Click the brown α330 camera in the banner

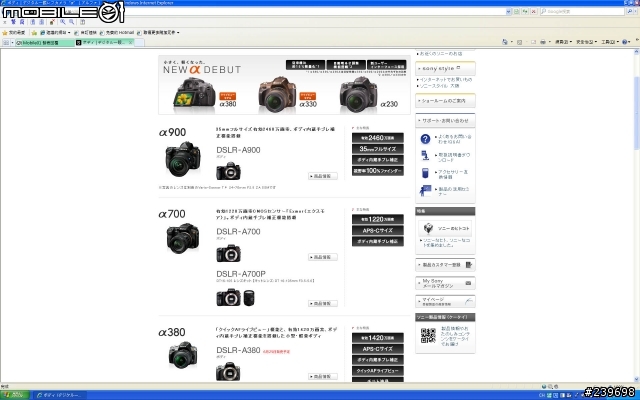(277, 94)
